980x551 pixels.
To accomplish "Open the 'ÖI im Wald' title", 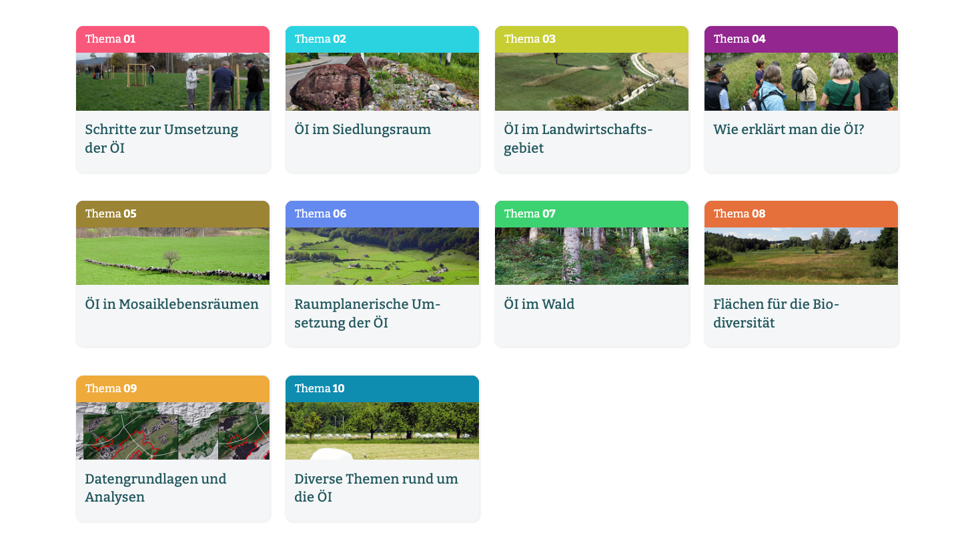I will (539, 304).
